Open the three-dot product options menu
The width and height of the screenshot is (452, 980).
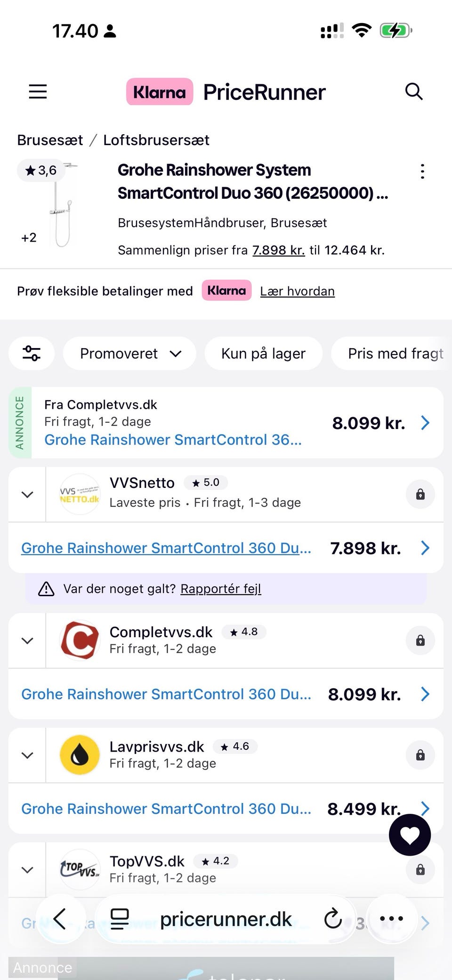(422, 171)
